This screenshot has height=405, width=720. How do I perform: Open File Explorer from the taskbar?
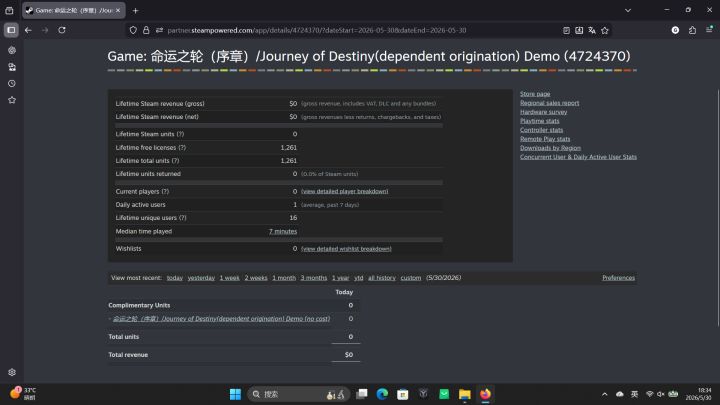tap(465, 394)
